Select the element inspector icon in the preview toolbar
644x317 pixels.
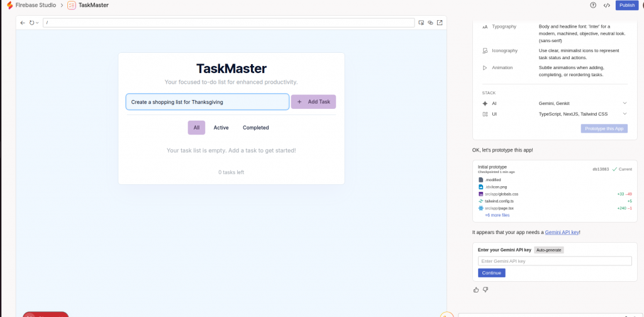click(x=421, y=23)
